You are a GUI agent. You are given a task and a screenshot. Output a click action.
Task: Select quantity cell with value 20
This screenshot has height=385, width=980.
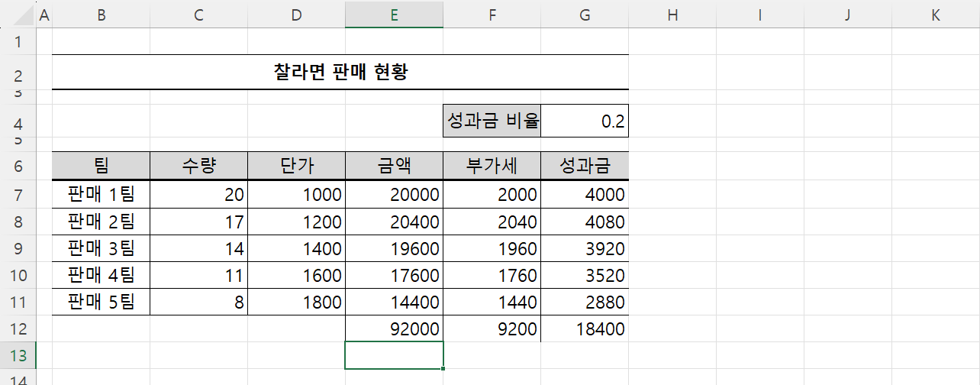pyautogui.click(x=198, y=195)
